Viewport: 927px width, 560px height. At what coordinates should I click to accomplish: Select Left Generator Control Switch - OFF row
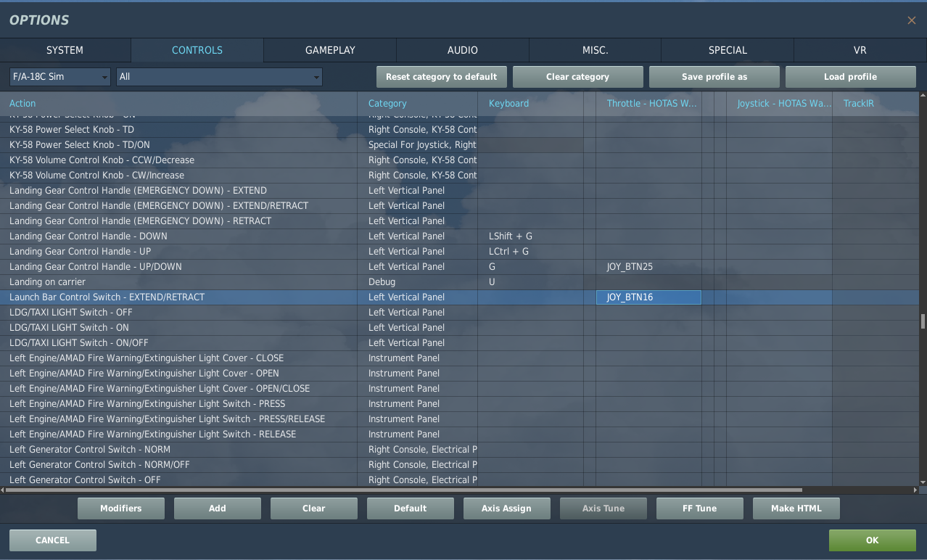tap(459, 480)
